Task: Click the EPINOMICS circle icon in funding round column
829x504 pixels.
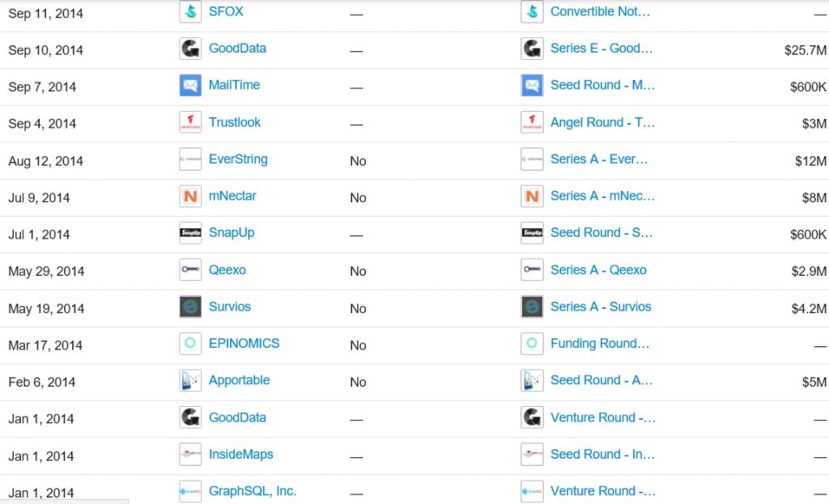Action: coord(532,343)
